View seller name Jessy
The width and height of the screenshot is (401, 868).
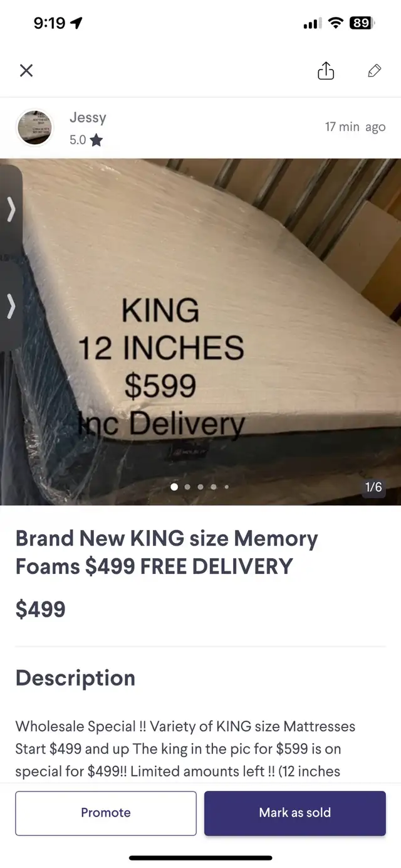click(88, 117)
